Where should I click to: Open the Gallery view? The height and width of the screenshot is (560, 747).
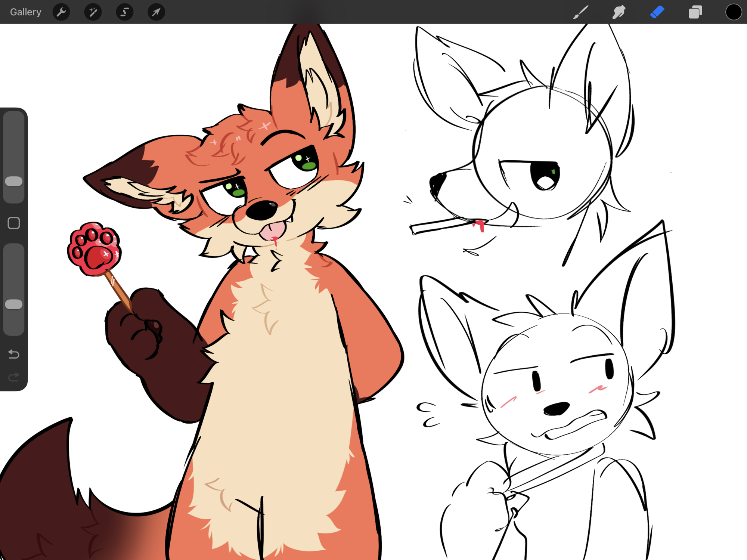(x=25, y=12)
